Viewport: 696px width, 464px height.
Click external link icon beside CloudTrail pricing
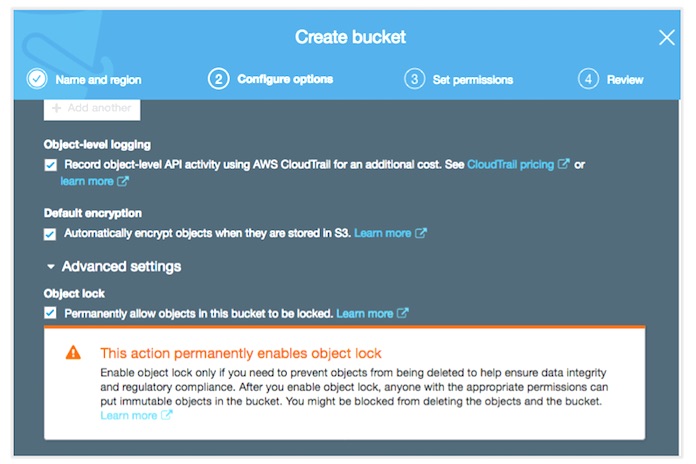(x=563, y=164)
